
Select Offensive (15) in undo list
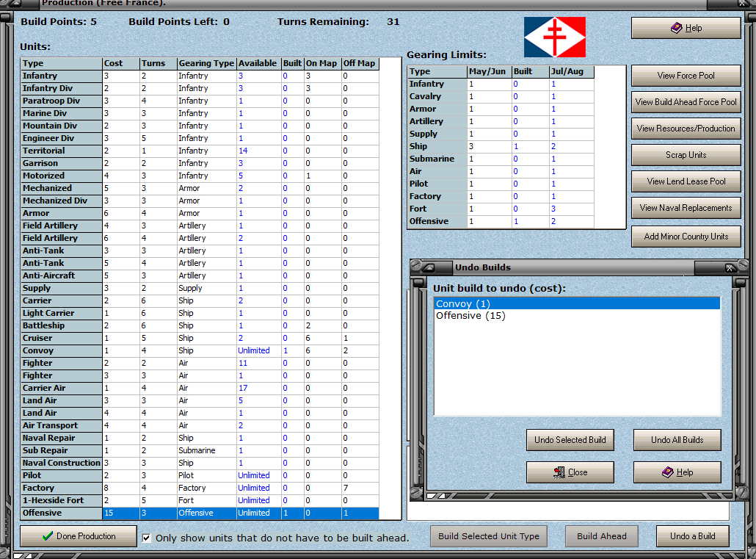tap(577, 316)
